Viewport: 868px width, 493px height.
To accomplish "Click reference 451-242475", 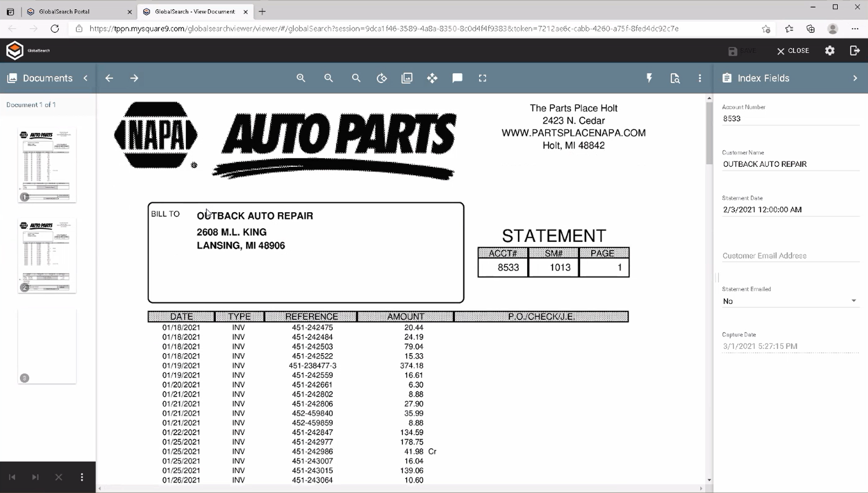I will pyautogui.click(x=312, y=328).
